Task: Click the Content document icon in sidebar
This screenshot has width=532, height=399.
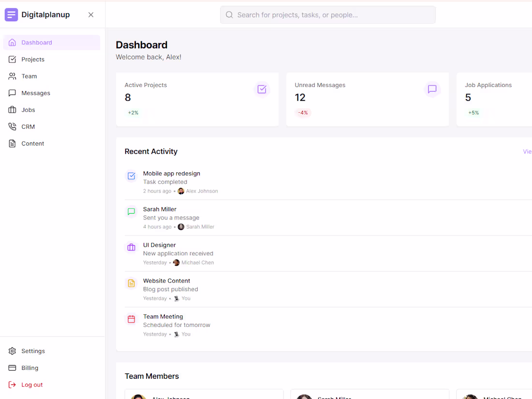Action: tap(12, 144)
